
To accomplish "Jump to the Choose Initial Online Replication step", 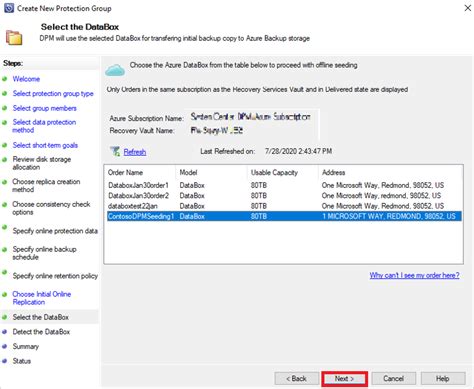I will (42, 298).
